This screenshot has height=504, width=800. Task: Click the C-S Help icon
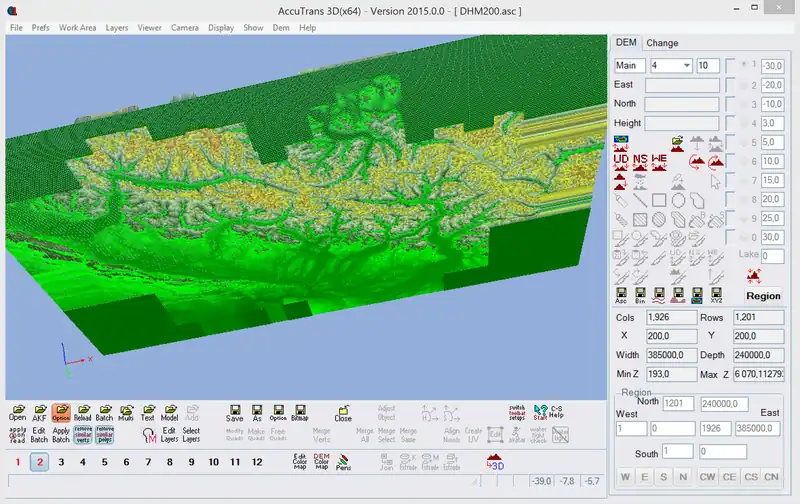(x=541, y=412)
